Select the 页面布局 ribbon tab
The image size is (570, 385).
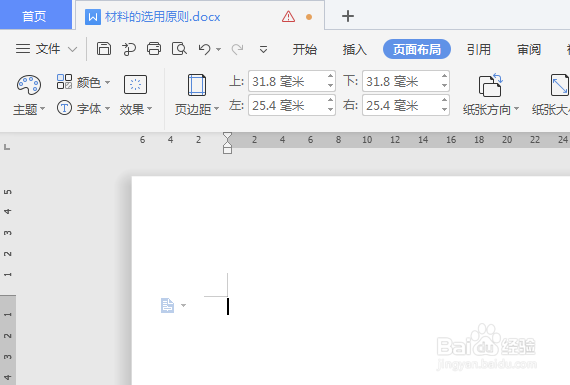417,49
